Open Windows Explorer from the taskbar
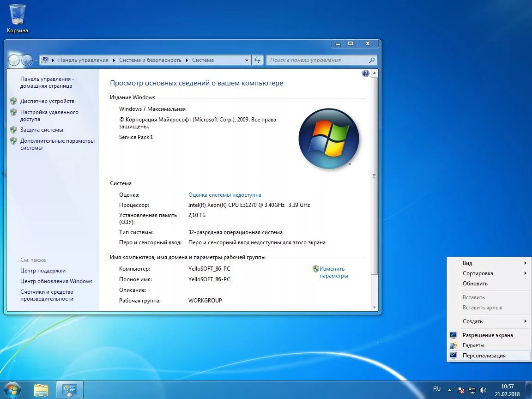 (x=41, y=390)
